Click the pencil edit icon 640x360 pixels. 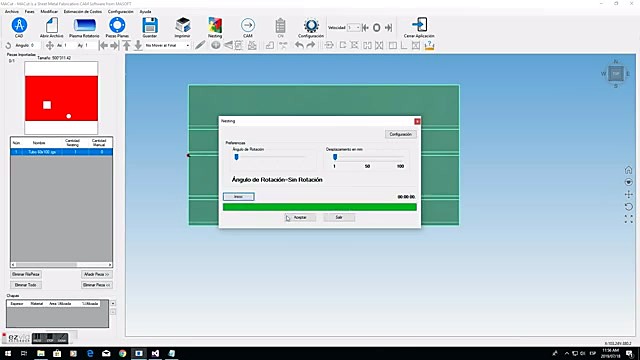point(200,45)
